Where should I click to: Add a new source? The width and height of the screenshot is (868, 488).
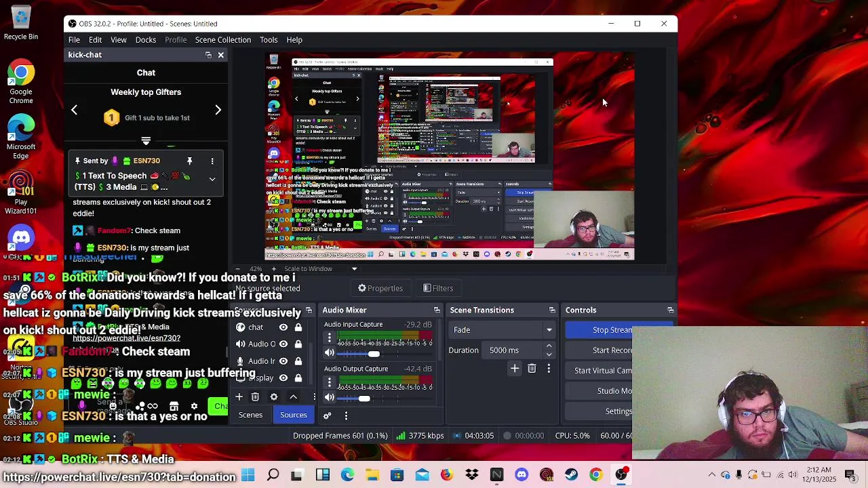point(239,397)
